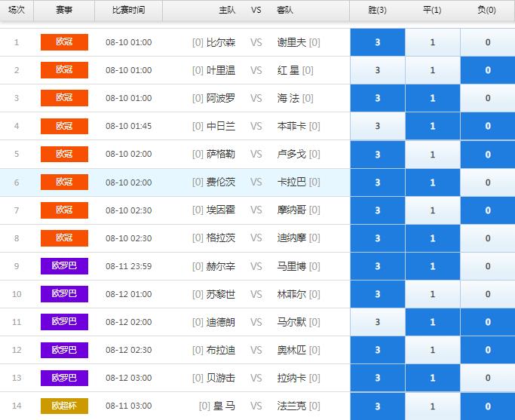Toggle win (3) for 赫尔辛 vs 马里博

click(377, 266)
